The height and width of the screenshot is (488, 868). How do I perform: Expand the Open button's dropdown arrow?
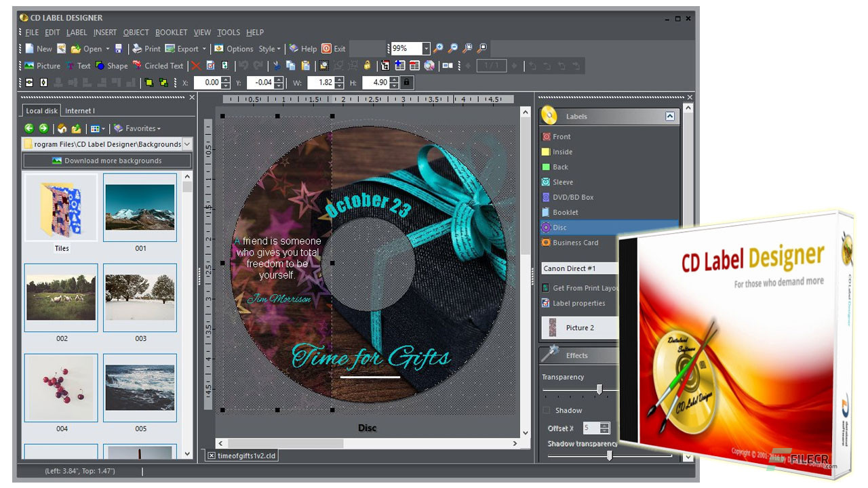pos(107,49)
